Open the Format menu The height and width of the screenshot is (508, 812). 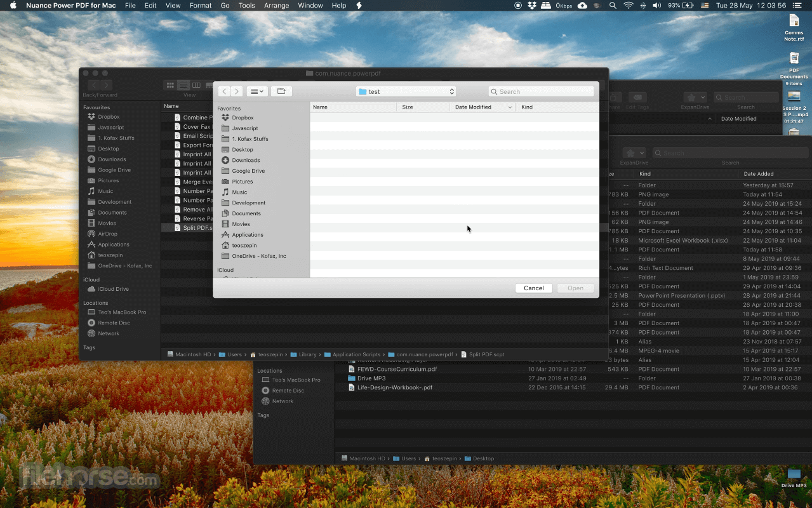[x=201, y=5]
